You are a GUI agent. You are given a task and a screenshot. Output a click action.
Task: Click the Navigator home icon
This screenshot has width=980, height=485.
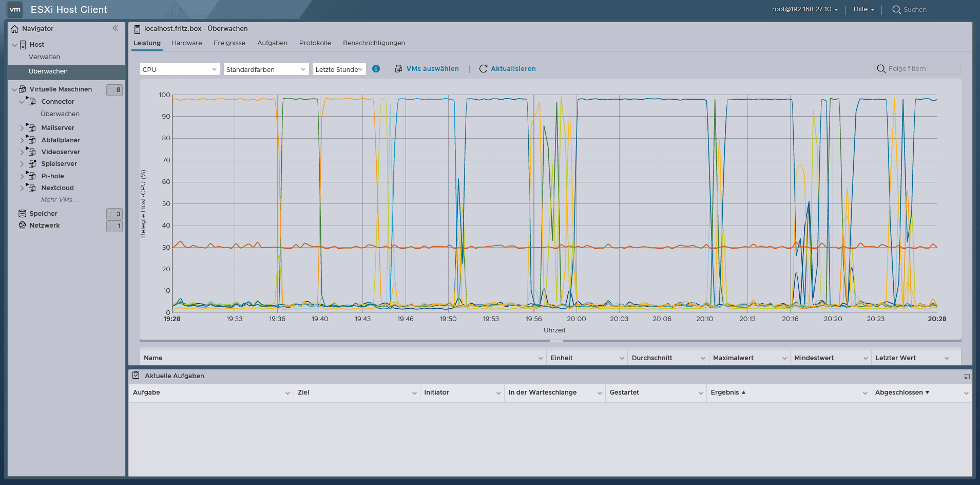click(15, 29)
